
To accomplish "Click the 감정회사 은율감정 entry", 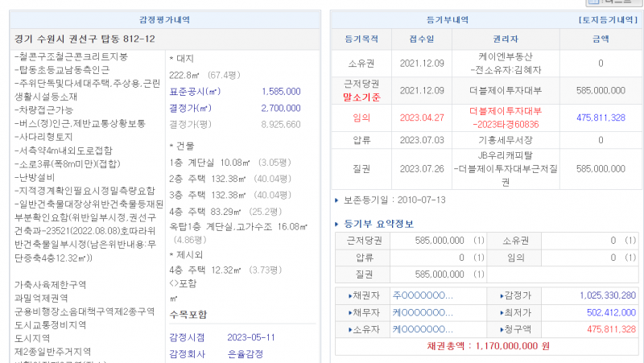I will point(246,353).
